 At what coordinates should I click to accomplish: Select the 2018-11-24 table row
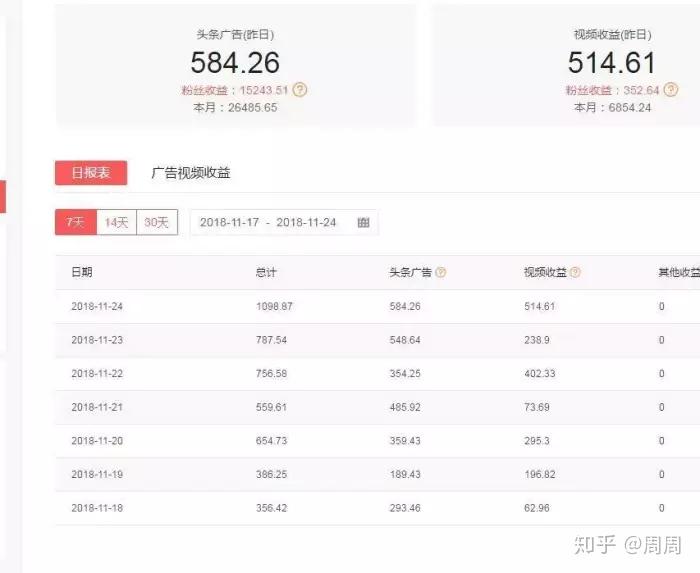(x=378, y=307)
